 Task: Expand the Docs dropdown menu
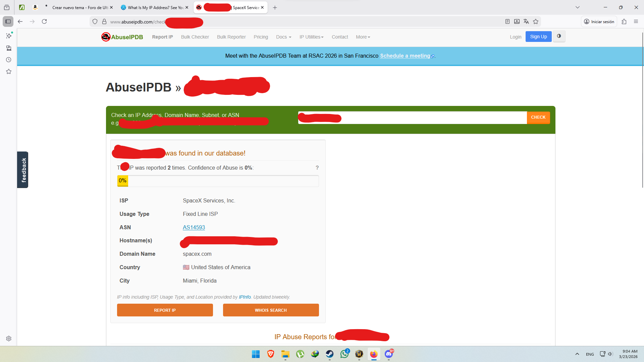(283, 37)
